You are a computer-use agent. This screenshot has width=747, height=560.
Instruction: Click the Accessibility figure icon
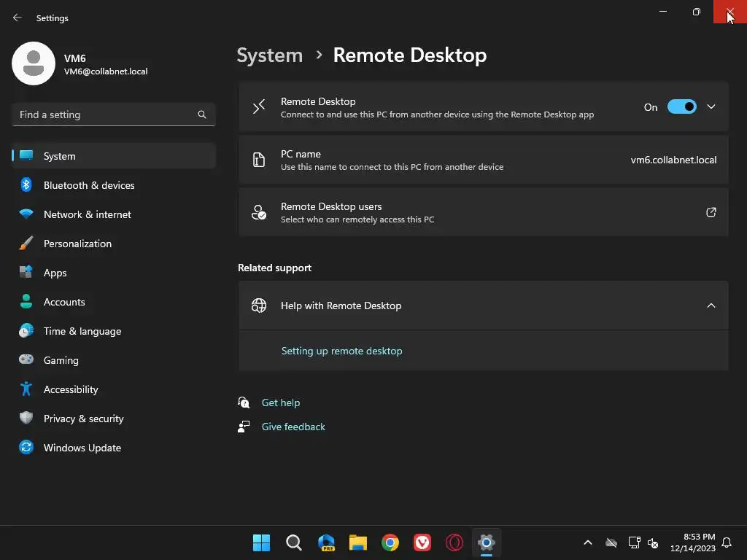tap(26, 389)
